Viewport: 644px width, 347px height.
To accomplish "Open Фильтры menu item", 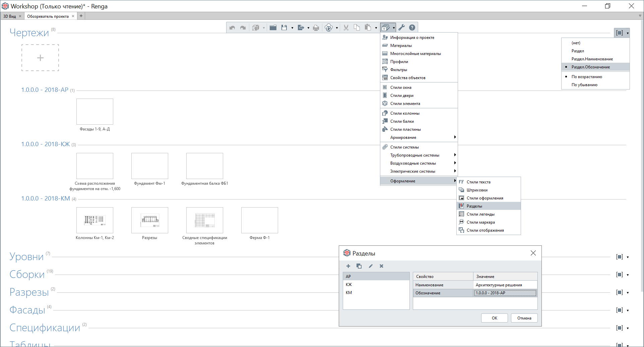I will point(419,70).
